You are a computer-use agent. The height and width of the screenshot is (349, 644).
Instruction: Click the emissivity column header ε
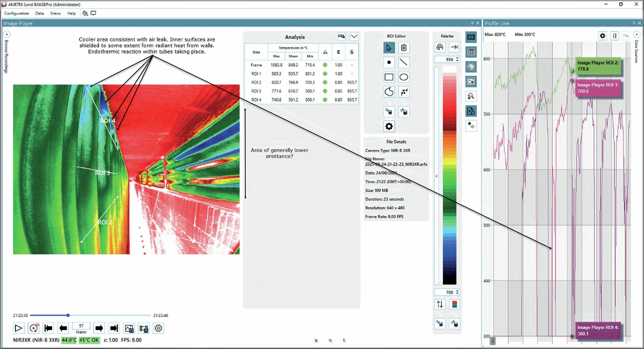(x=338, y=52)
